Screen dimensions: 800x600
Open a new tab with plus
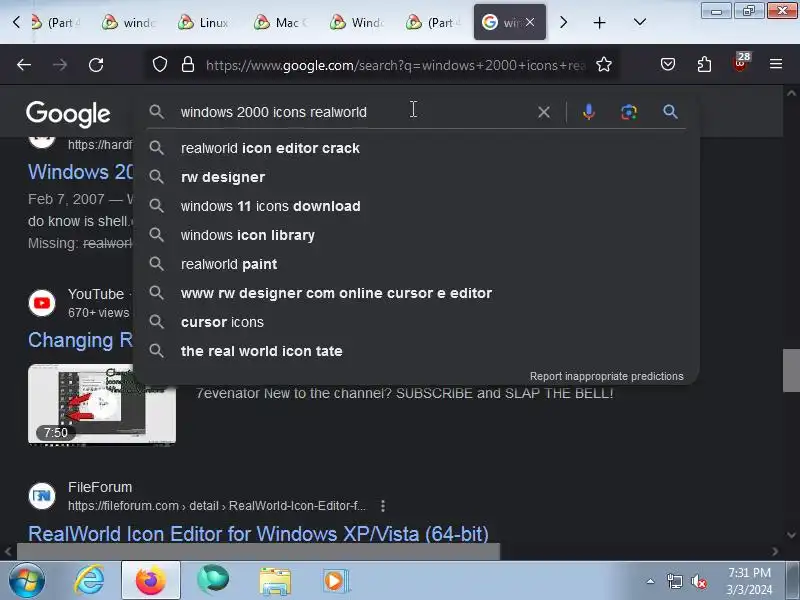coord(599,22)
